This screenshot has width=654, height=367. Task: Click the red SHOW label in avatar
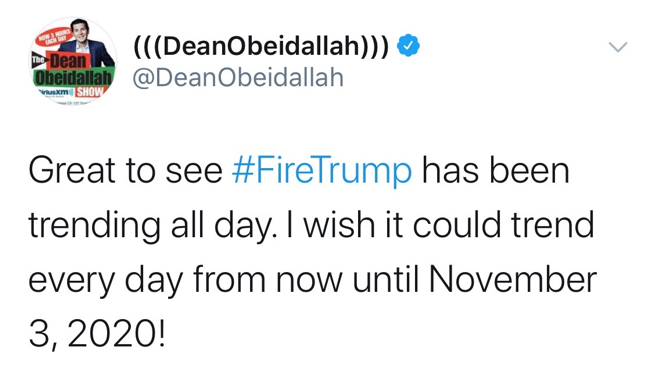coord(89,92)
